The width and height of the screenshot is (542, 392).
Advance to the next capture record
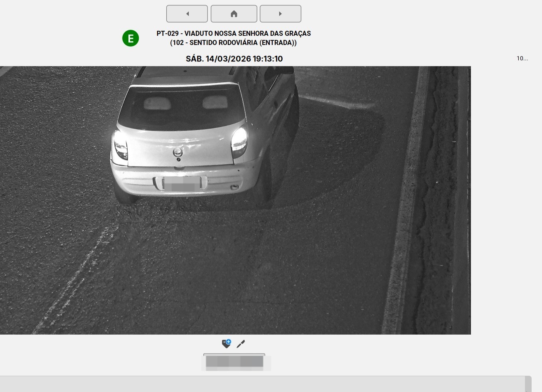[280, 14]
